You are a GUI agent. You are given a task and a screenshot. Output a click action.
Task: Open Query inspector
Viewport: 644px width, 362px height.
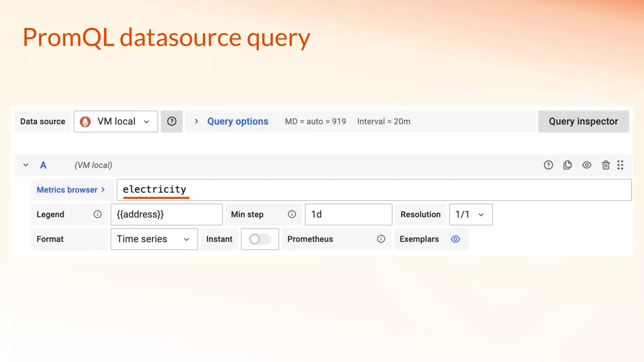583,121
